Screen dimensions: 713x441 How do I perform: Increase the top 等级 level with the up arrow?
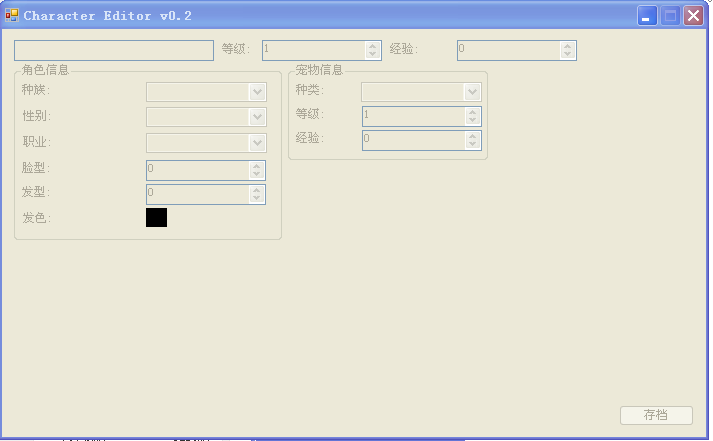point(372,46)
